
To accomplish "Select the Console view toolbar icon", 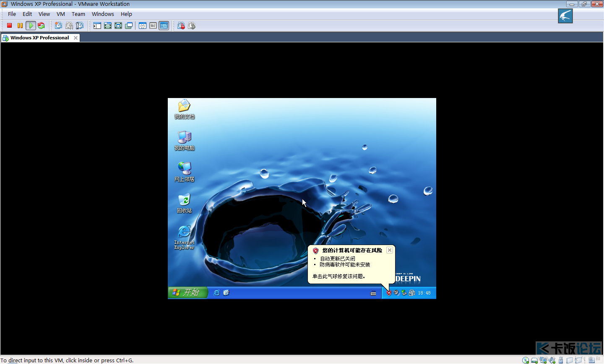I will pyautogui.click(x=164, y=26).
